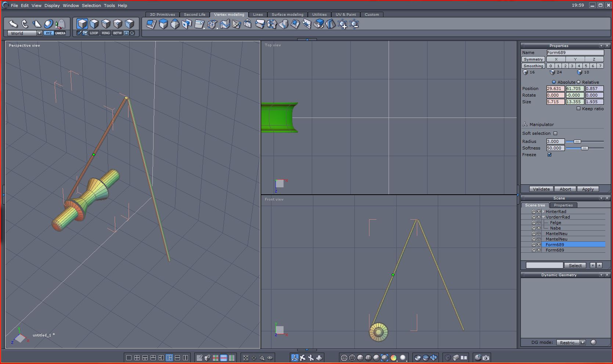Toggle visibility of Felge object

tap(539, 223)
